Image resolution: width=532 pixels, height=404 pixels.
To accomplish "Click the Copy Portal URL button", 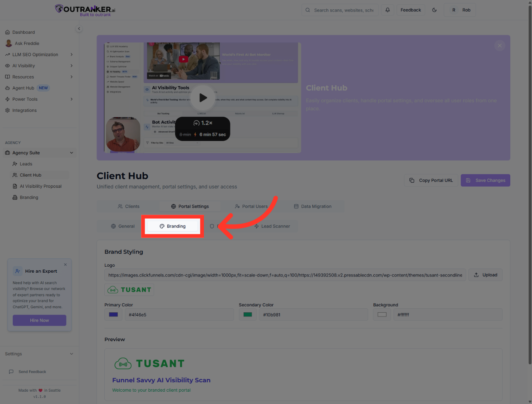I will click(431, 180).
